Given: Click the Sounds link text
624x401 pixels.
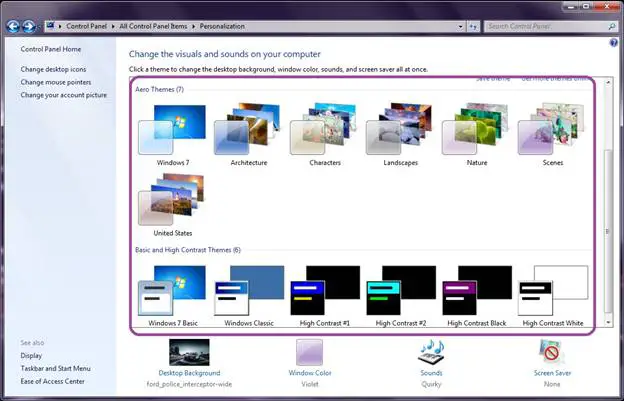Looking at the screenshot, I should tap(431, 373).
